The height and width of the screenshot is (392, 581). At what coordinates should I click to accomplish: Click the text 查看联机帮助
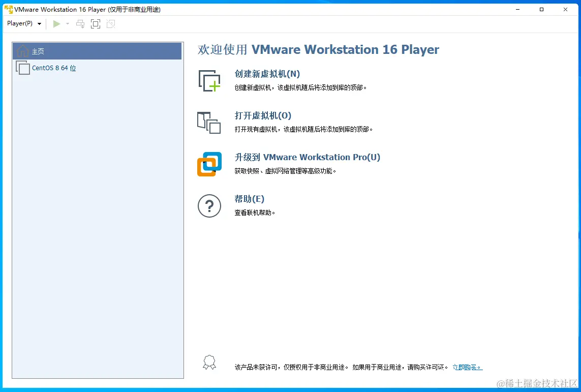pos(255,213)
